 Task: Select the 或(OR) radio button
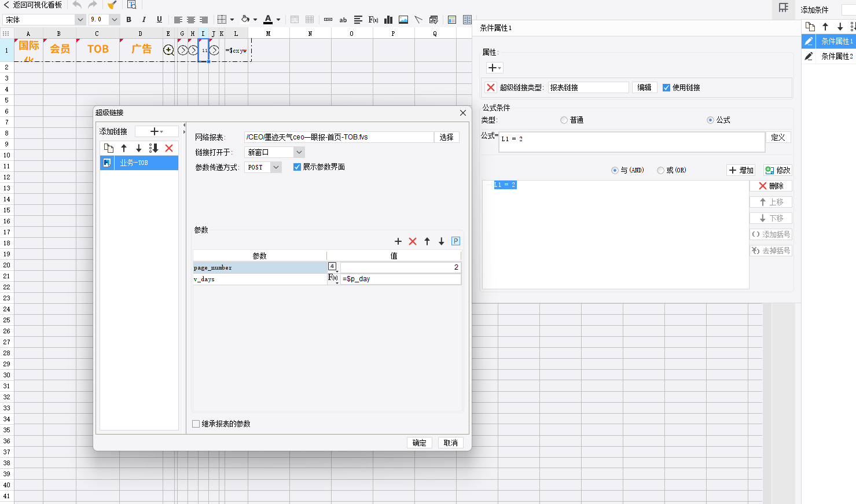coord(660,170)
